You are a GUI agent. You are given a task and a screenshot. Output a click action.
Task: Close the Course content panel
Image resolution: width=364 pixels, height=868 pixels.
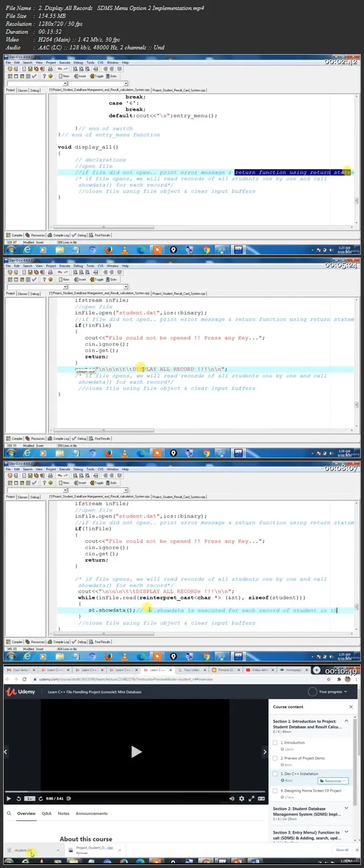[351, 707]
